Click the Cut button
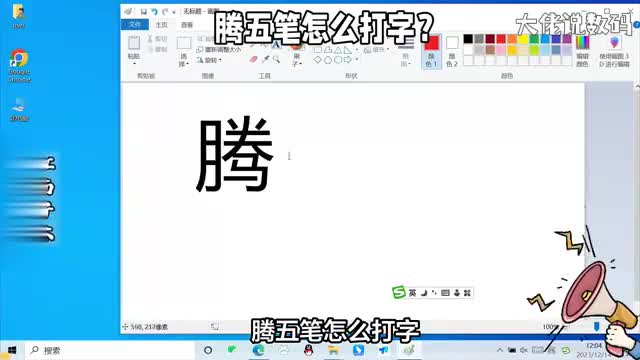Viewport: 640px width, 360px height. click(x=158, y=39)
